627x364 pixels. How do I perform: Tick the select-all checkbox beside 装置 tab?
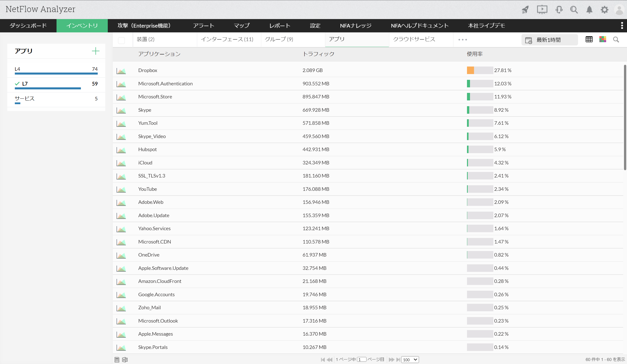(121, 40)
